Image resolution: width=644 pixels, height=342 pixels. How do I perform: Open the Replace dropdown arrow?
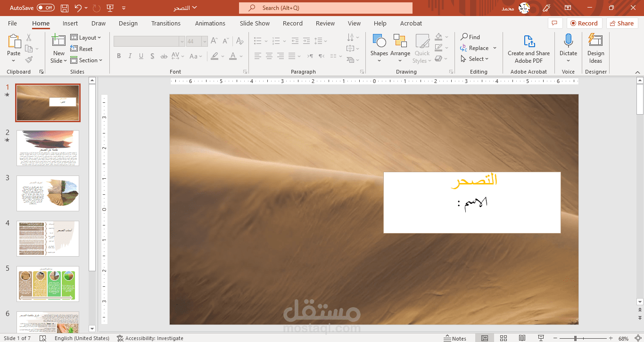coord(495,48)
